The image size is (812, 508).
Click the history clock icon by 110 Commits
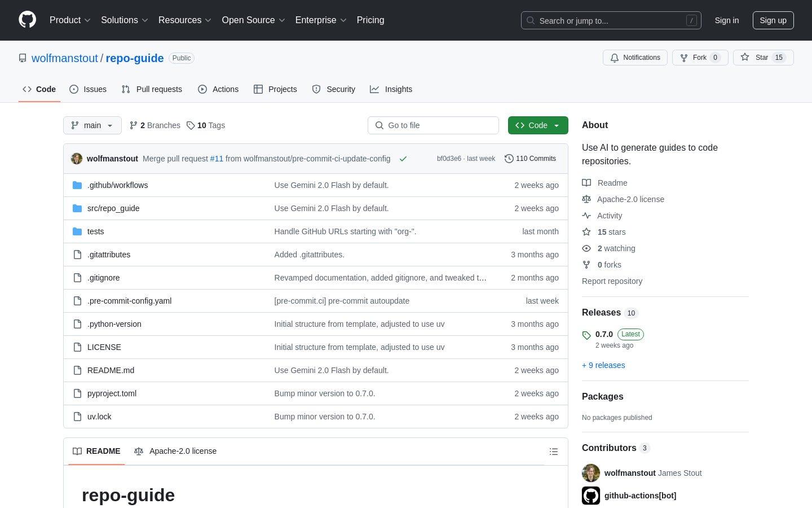click(509, 159)
